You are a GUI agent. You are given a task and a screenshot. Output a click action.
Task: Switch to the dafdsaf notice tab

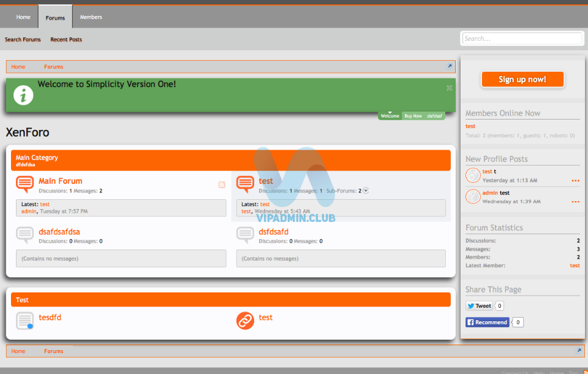click(x=435, y=116)
